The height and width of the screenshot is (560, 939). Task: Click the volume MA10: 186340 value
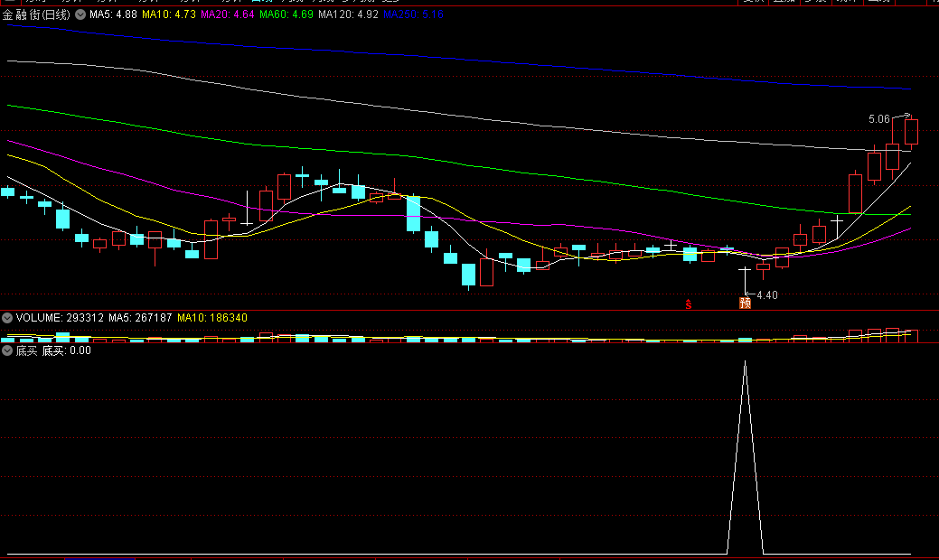click(212, 318)
